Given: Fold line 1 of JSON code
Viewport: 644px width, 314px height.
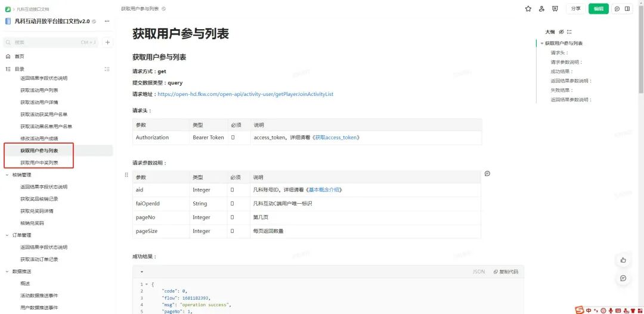Looking at the screenshot, I should click(x=147, y=284).
